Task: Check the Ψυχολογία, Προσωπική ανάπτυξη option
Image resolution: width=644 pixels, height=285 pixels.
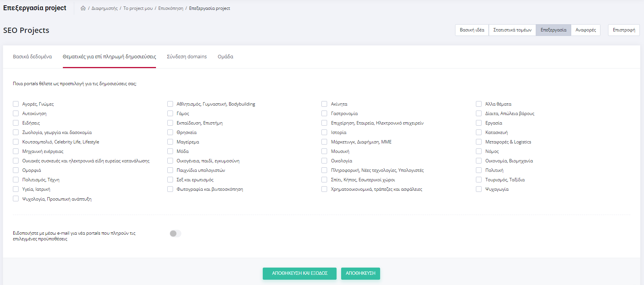Action: pyautogui.click(x=16, y=199)
